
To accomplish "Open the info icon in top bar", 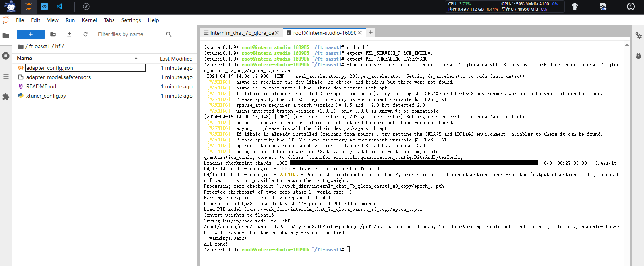I will point(631,7).
